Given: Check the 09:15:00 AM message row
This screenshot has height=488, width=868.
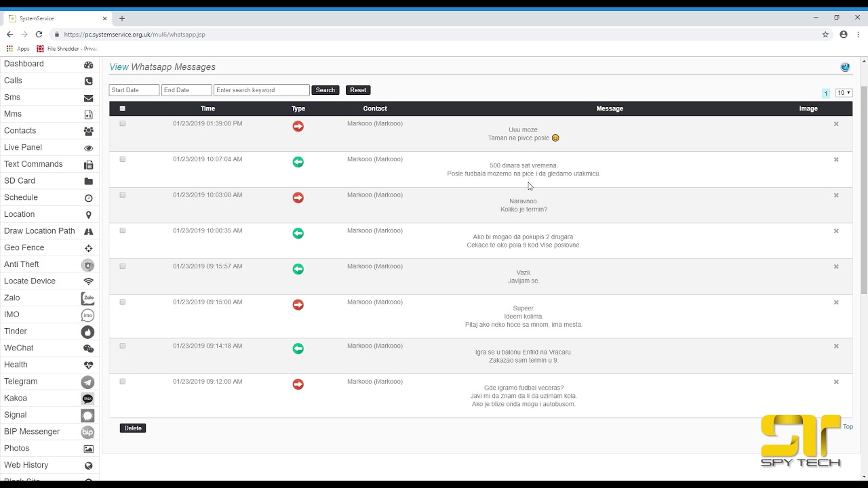Looking at the screenshot, I should coord(123,302).
